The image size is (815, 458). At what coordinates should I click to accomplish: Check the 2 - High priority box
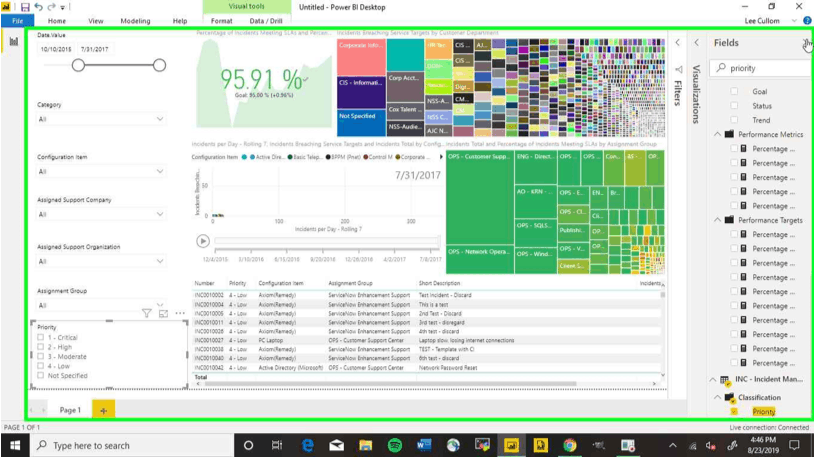tap(41, 347)
